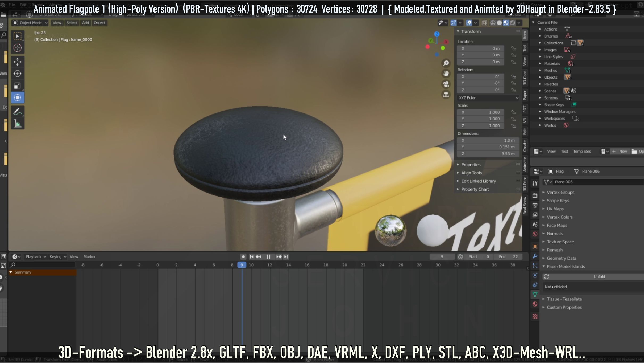Pause animation playback
Viewport: 644px width, 363px height.
[269, 257]
